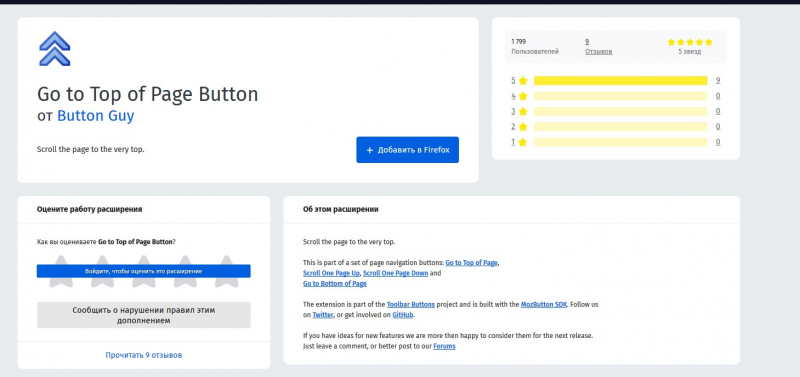Open the count of 2-star reviews
The width and height of the screenshot is (800, 377).
pyautogui.click(x=718, y=127)
